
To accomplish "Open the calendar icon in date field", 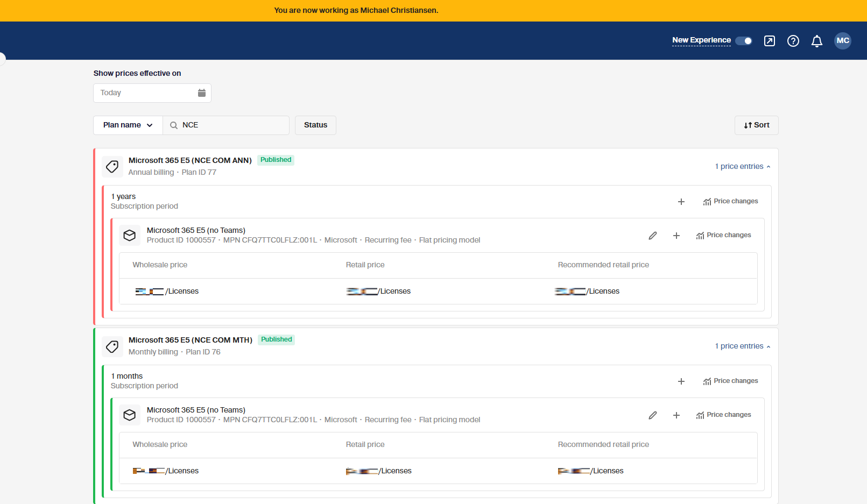I will (x=202, y=93).
